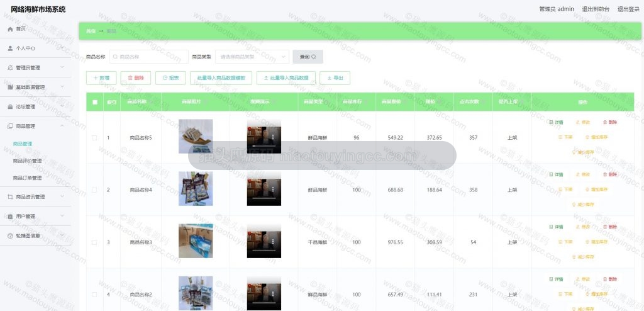Expand 基础数据管理 menu chevron

click(x=62, y=88)
